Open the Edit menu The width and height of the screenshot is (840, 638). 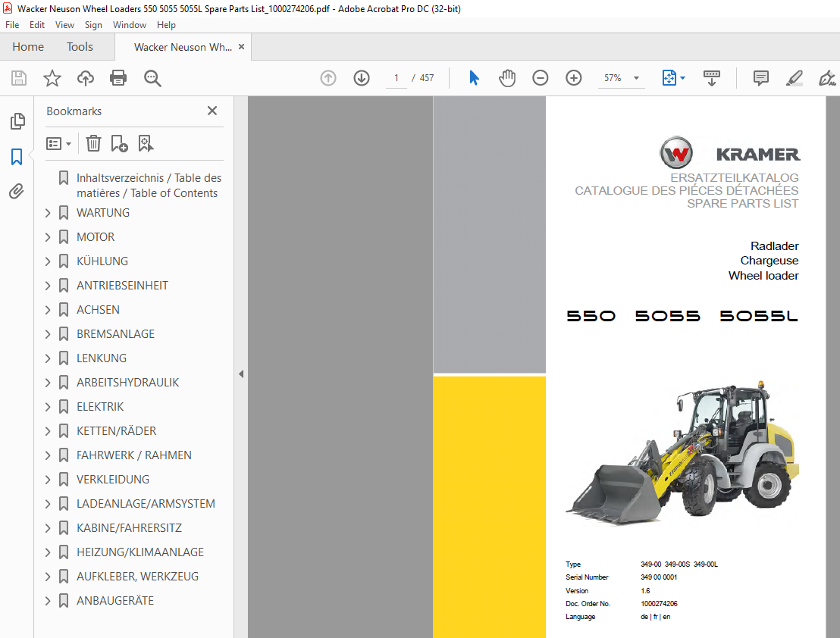[x=37, y=25]
